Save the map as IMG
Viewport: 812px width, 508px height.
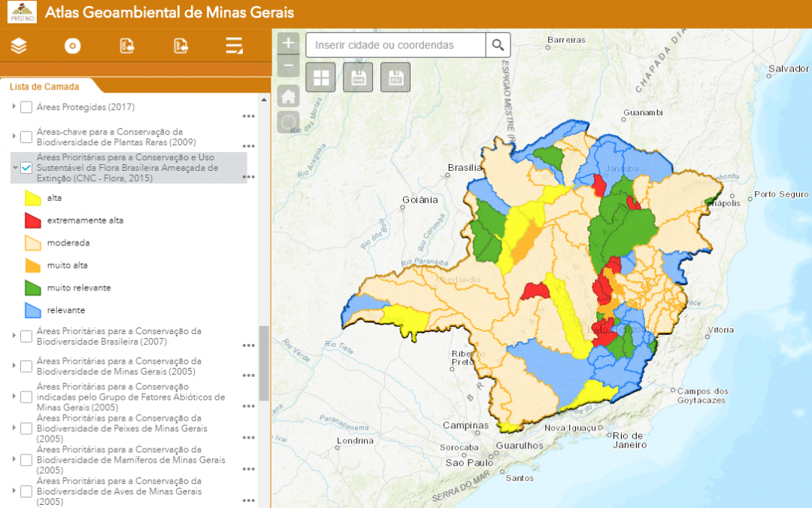coord(358,78)
